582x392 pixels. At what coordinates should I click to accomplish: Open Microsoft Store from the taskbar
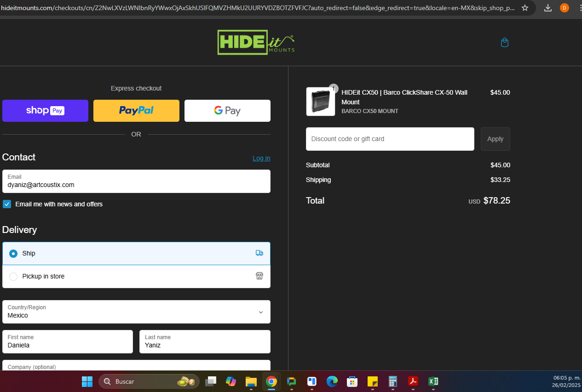(352, 381)
